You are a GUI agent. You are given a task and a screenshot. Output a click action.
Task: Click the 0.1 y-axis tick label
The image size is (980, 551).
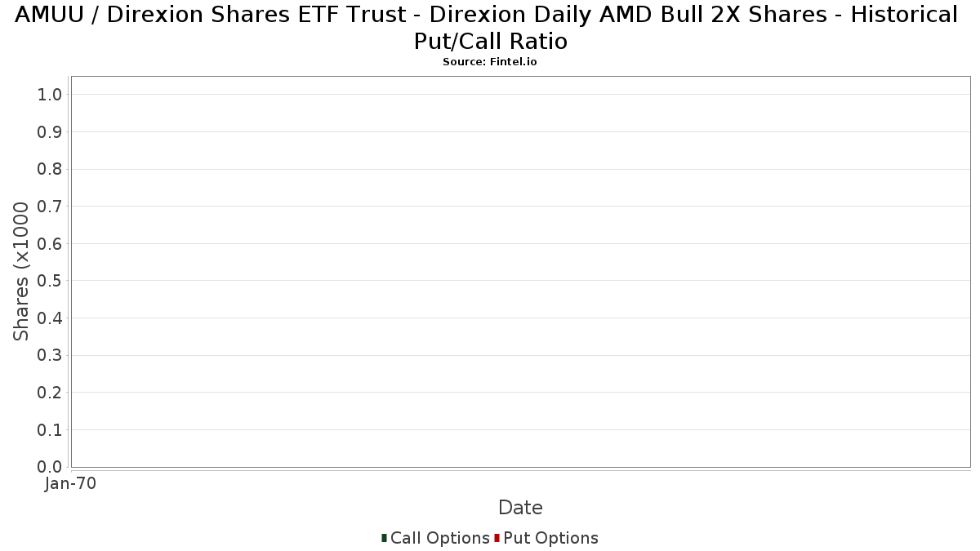pyautogui.click(x=50, y=430)
